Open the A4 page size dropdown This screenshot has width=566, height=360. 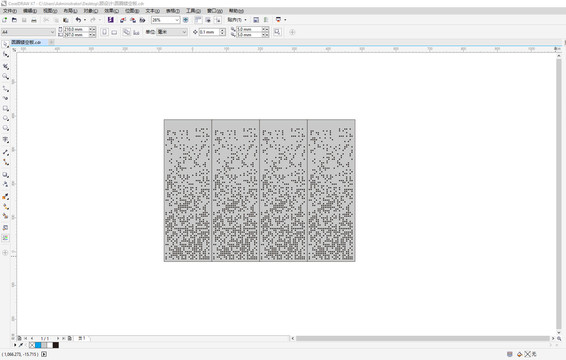pyautogui.click(x=28, y=32)
